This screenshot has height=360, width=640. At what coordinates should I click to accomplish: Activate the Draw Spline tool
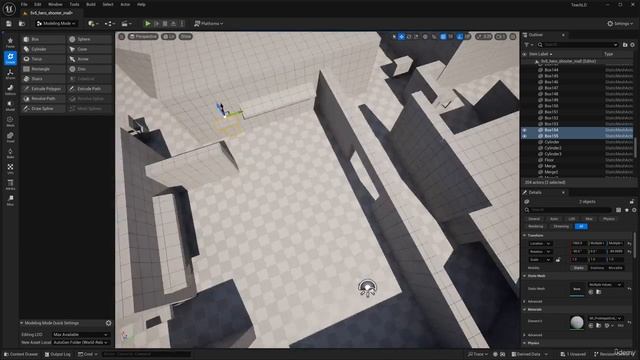pyautogui.click(x=43, y=109)
